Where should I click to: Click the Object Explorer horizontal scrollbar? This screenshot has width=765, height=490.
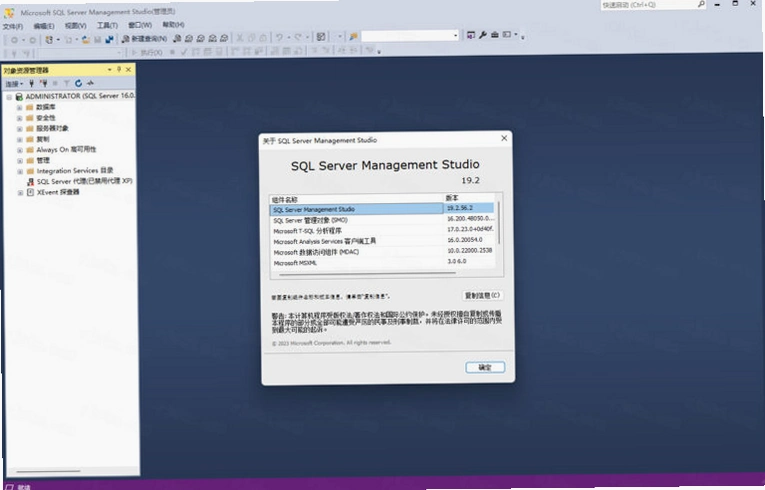(x=49, y=471)
